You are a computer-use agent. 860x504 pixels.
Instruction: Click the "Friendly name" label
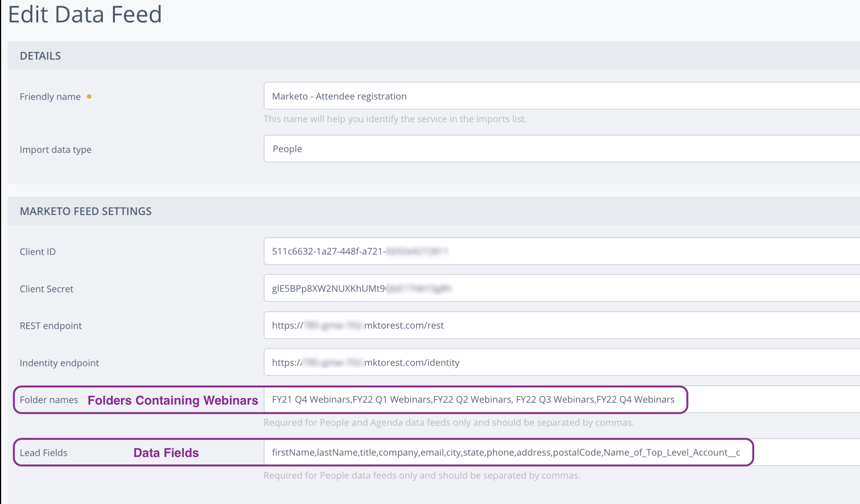[x=50, y=97]
